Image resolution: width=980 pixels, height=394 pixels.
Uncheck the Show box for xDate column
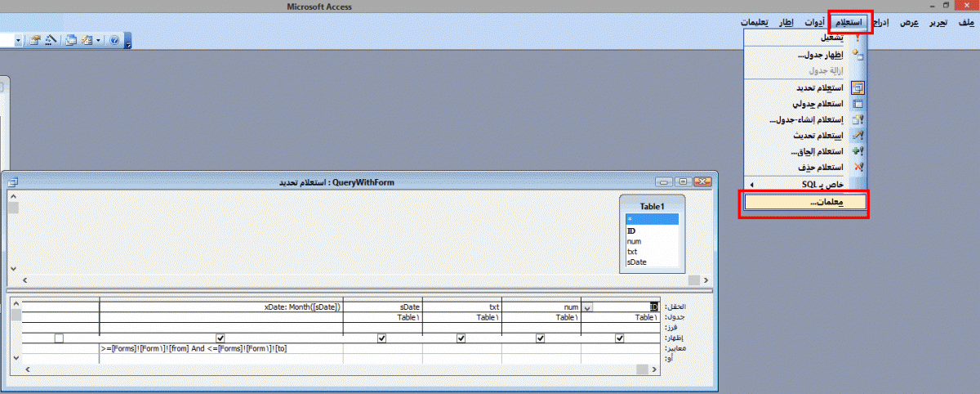click(x=220, y=338)
